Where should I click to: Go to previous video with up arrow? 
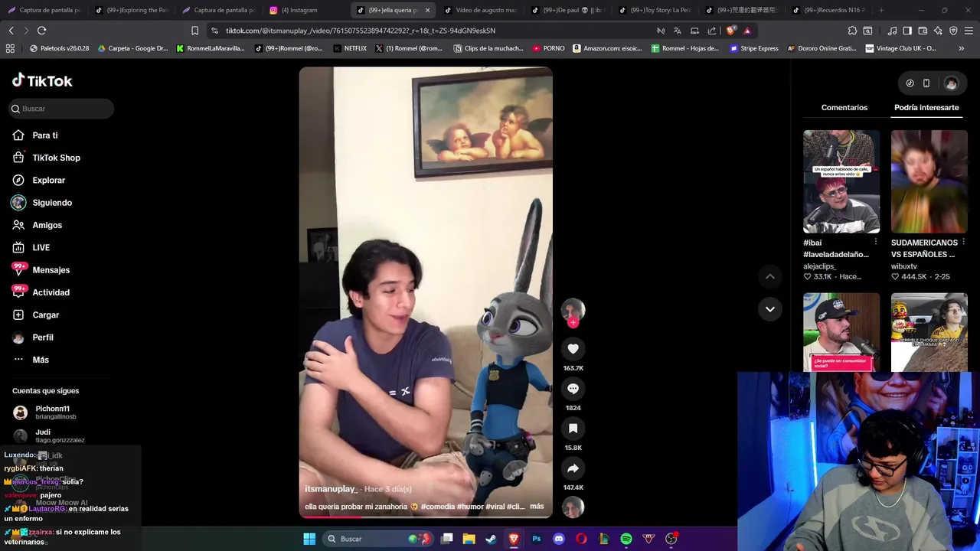point(770,276)
